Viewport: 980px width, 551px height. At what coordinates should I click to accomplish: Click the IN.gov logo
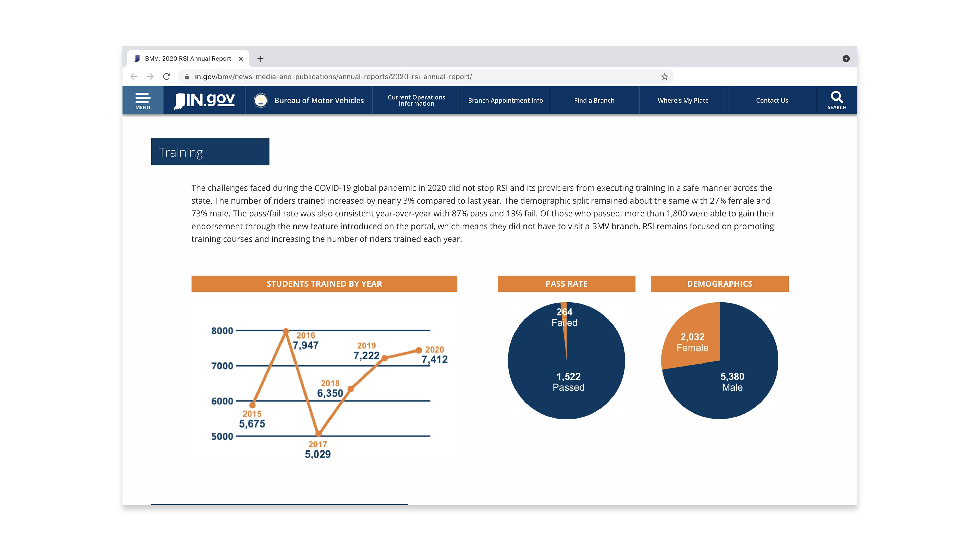204,101
